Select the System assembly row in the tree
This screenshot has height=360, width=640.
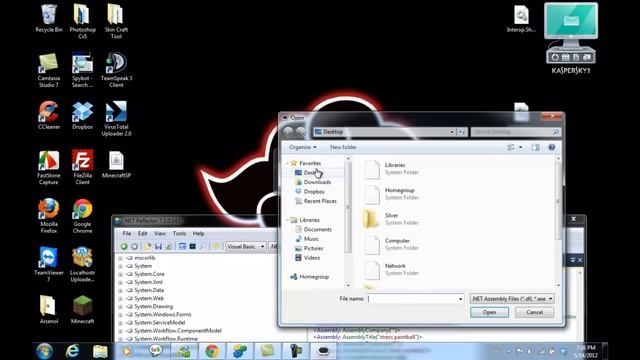(143, 266)
